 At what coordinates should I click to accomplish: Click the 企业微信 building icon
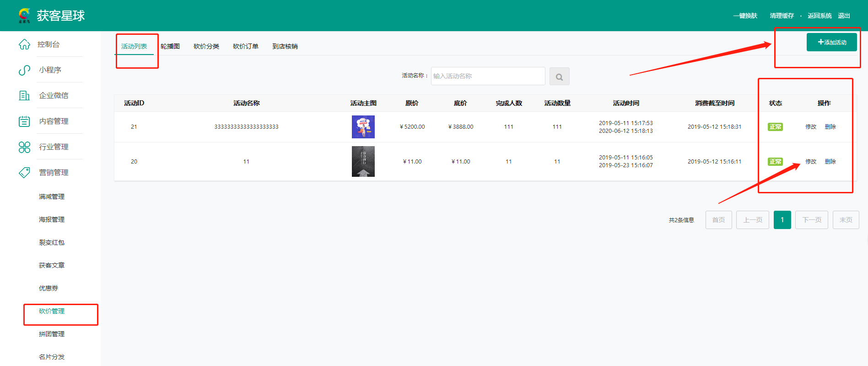24,96
